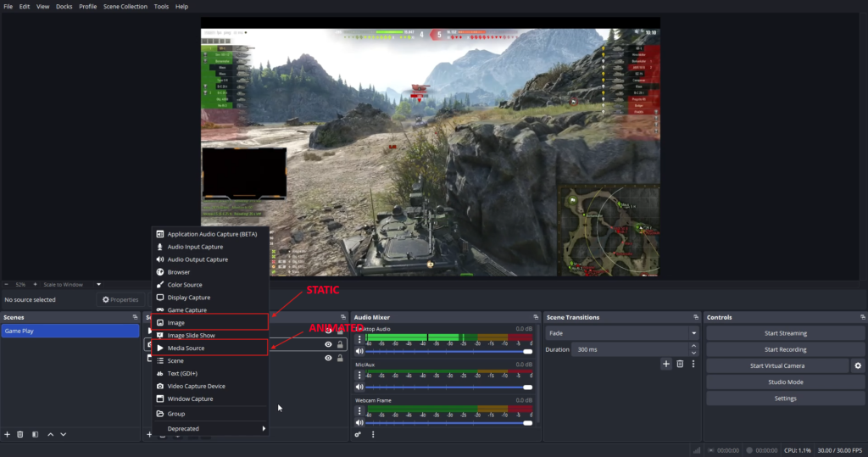Screen dimensions: 868x457
Task: Choose Scene from the source menu
Action: coord(210,360)
